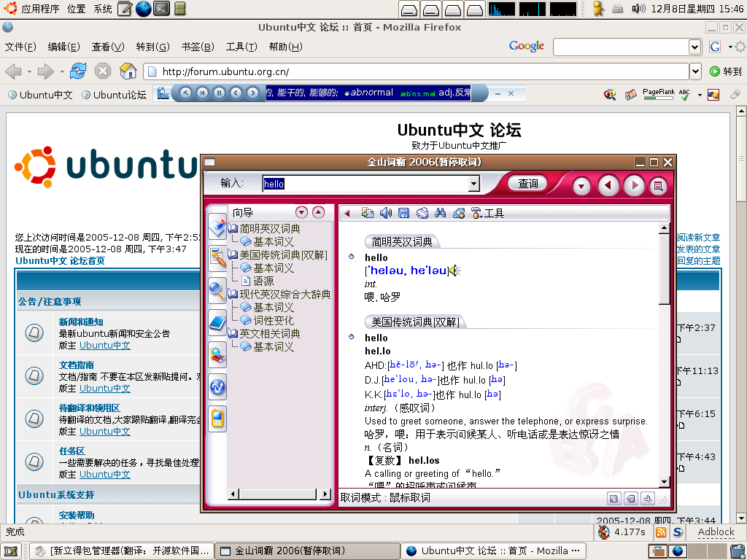
Task: Select the yellow phone icon in dictionary sidebar
Action: (217, 419)
